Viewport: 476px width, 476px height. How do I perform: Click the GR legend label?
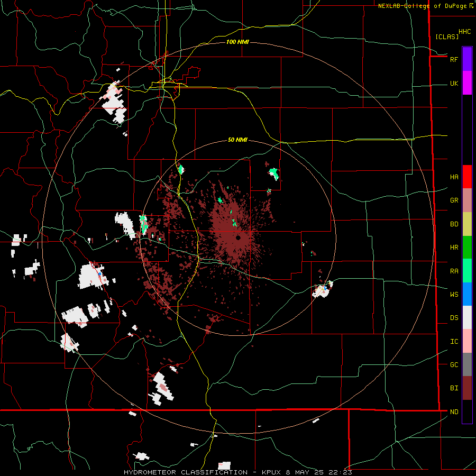(x=454, y=200)
